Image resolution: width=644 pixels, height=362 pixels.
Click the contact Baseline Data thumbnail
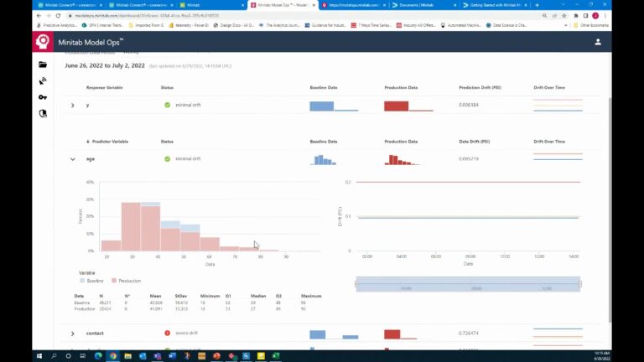334,334
